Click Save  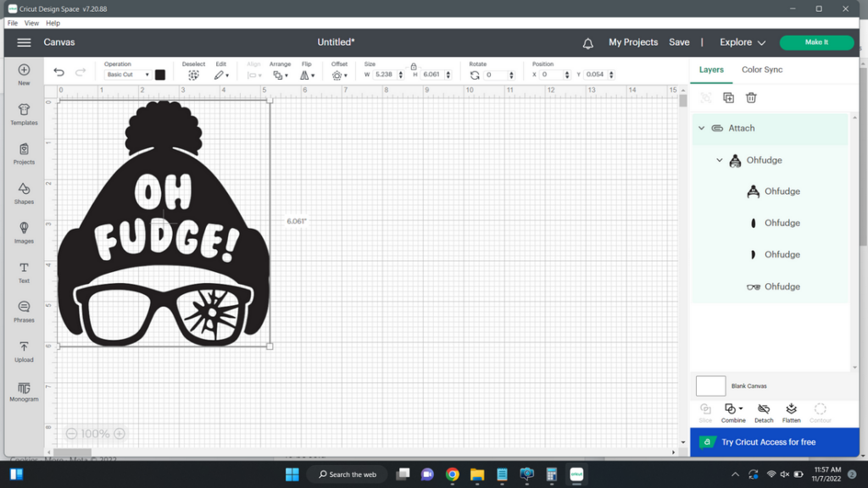(x=679, y=42)
